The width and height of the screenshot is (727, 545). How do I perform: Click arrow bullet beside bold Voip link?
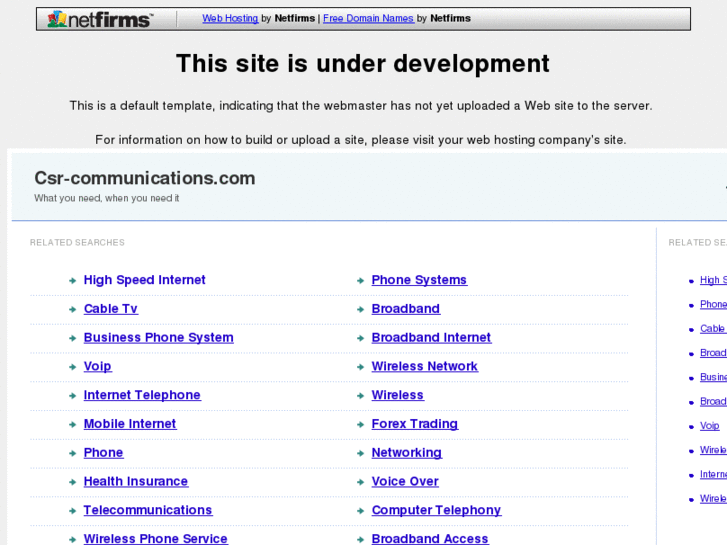(72, 367)
